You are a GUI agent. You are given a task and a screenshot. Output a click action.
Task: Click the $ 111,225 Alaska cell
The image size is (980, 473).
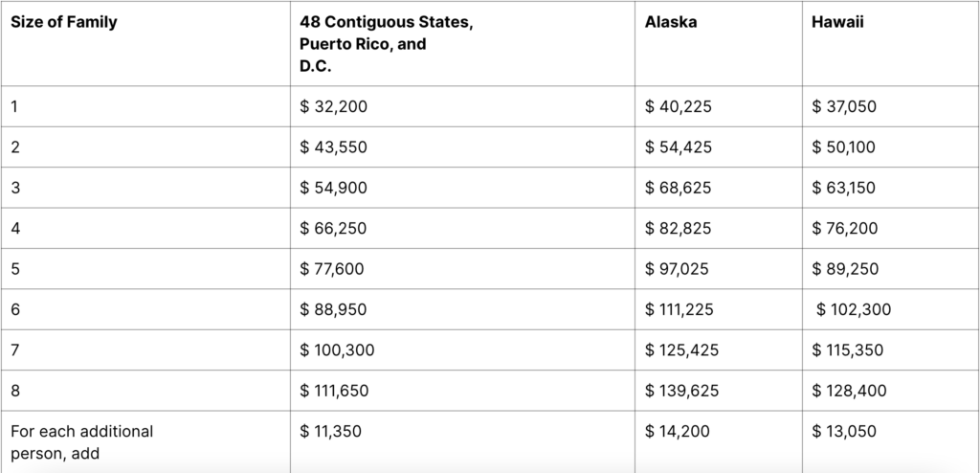(x=679, y=309)
